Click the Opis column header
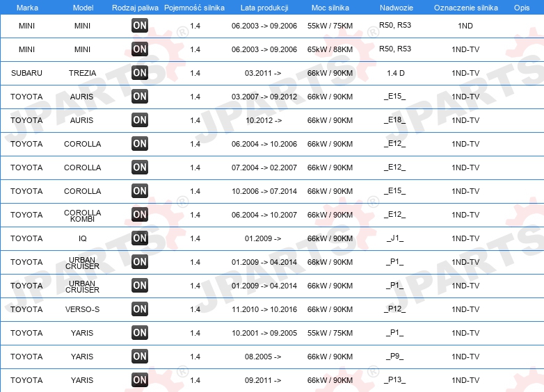The width and height of the screenshot is (544, 392). click(522, 8)
